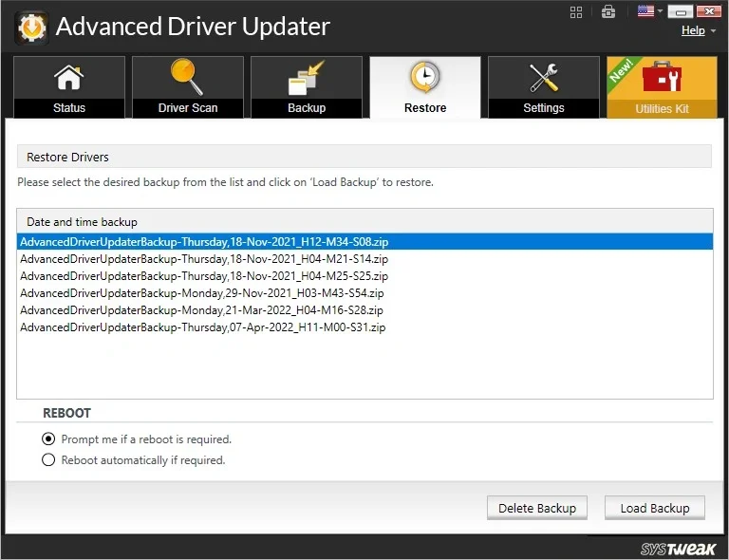
Task: Close the Advanced Driver Updater window
Action: [x=708, y=11]
